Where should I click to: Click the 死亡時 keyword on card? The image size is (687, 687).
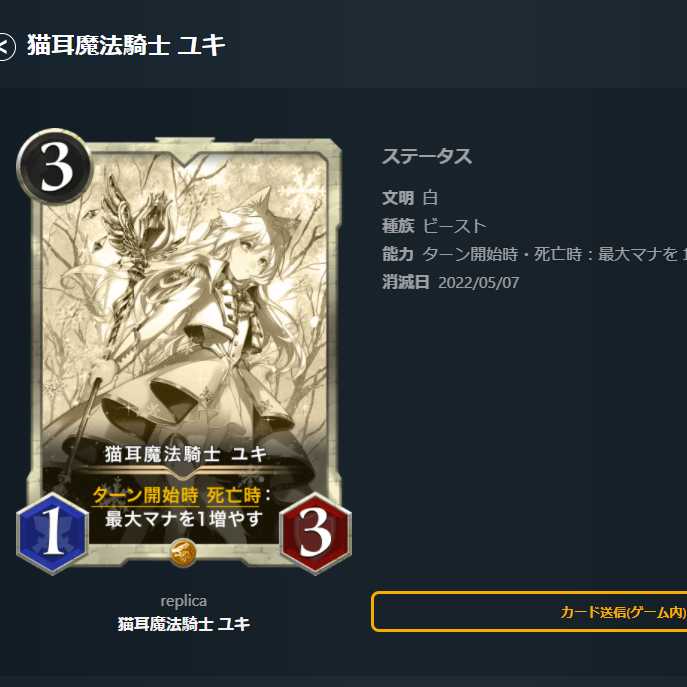click(234, 496)
